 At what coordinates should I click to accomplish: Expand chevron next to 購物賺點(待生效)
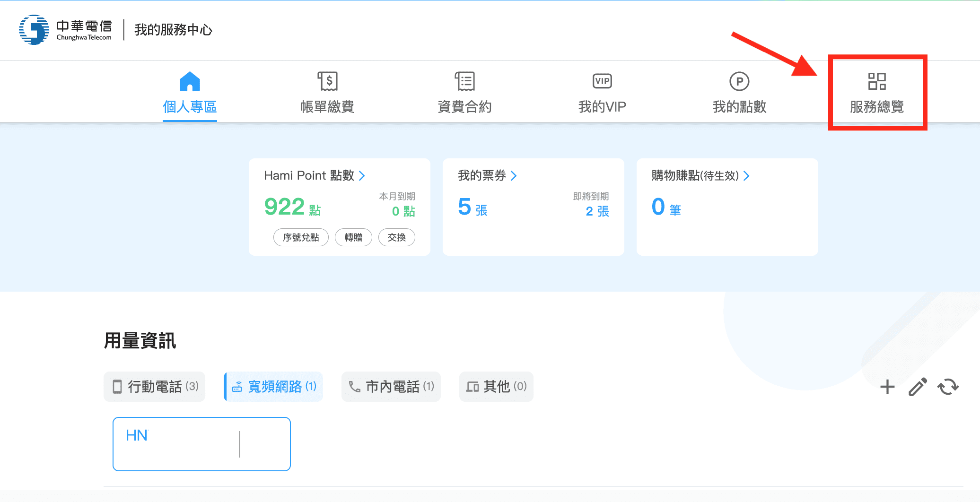tap(746, 176)
